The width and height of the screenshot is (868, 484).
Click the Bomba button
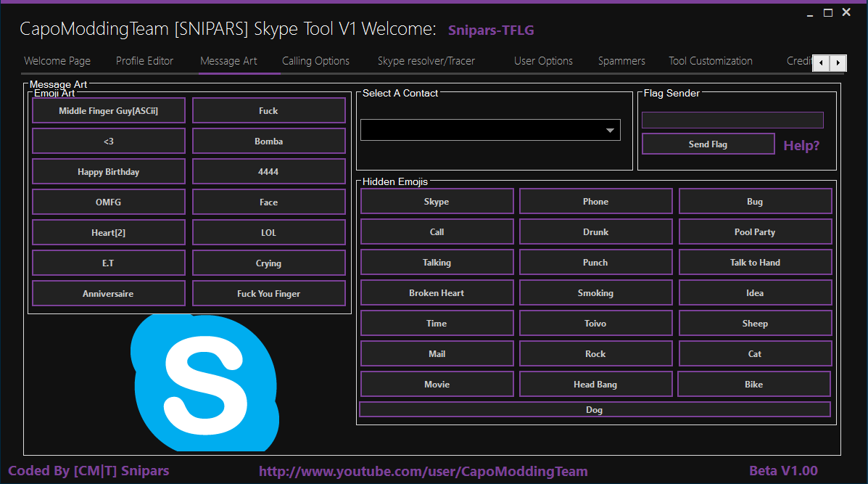268,141
